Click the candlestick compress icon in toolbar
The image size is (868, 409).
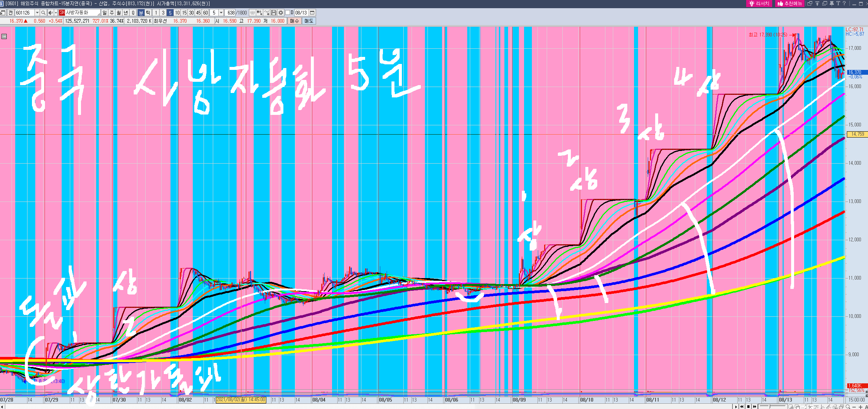pyautogui.click(x=253, y=13)
